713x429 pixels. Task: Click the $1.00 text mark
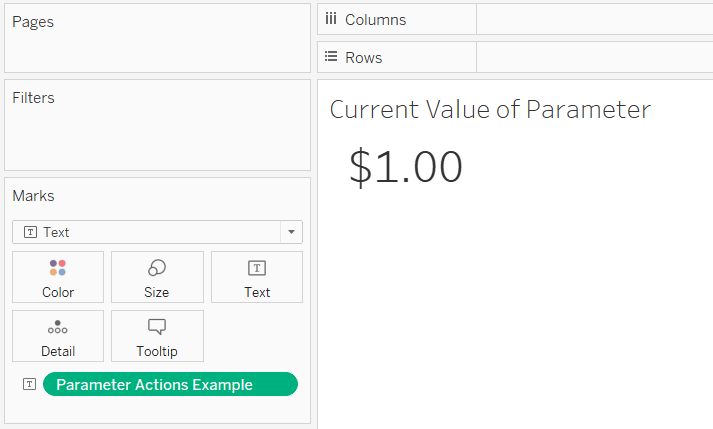tap(406, 167)
